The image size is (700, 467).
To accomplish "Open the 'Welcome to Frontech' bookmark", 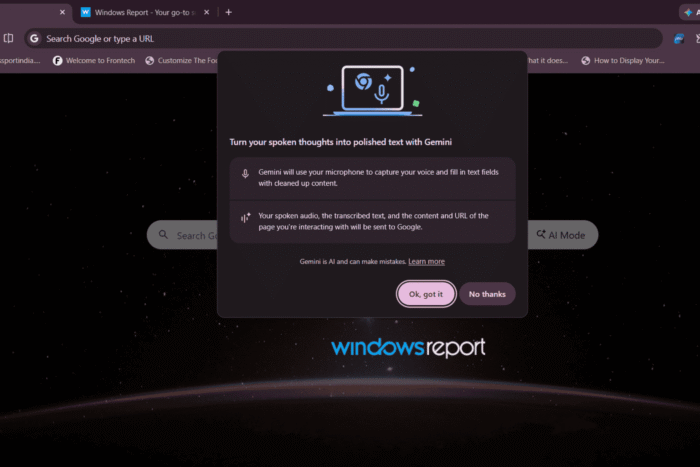I will pyautogui.click(x=94, y=61).
